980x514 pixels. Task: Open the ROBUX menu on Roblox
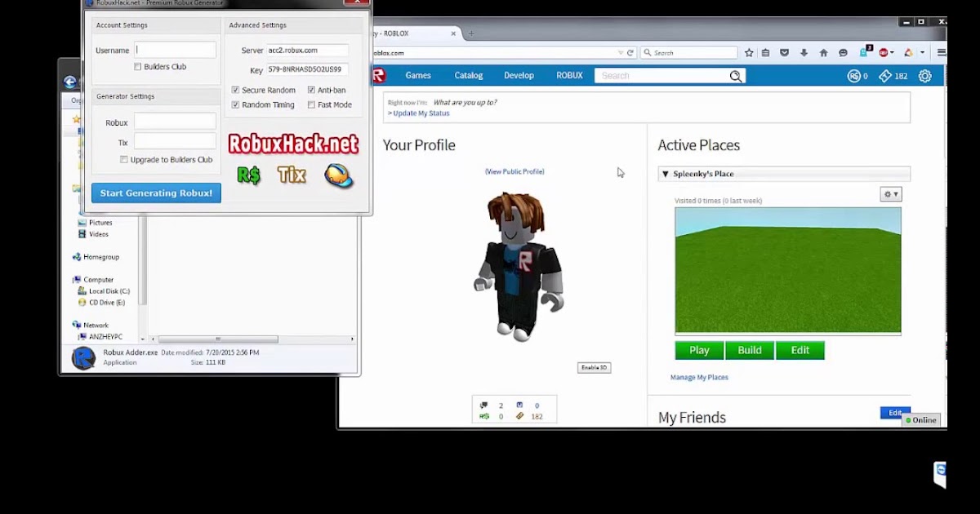coord(569,76)
